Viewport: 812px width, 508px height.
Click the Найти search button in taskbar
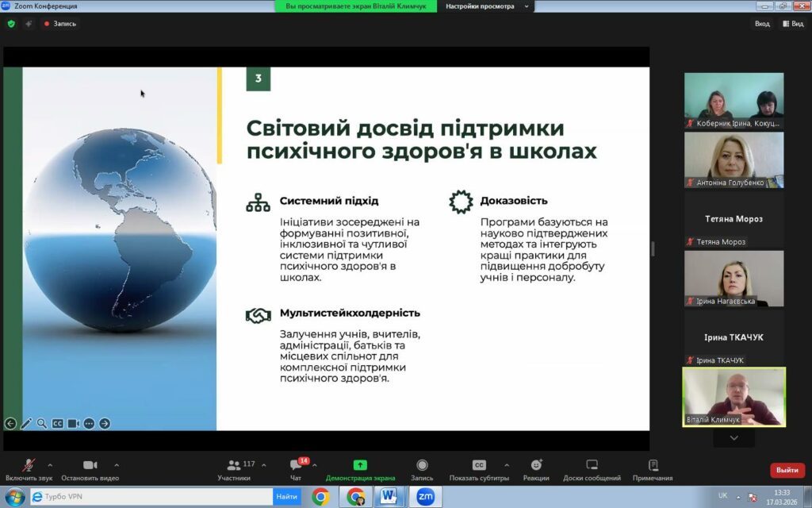point(286,497)
